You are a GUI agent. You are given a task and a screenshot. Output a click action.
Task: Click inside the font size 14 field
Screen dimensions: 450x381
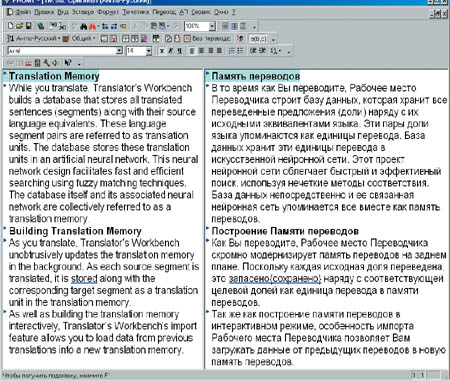click(136, 51)
